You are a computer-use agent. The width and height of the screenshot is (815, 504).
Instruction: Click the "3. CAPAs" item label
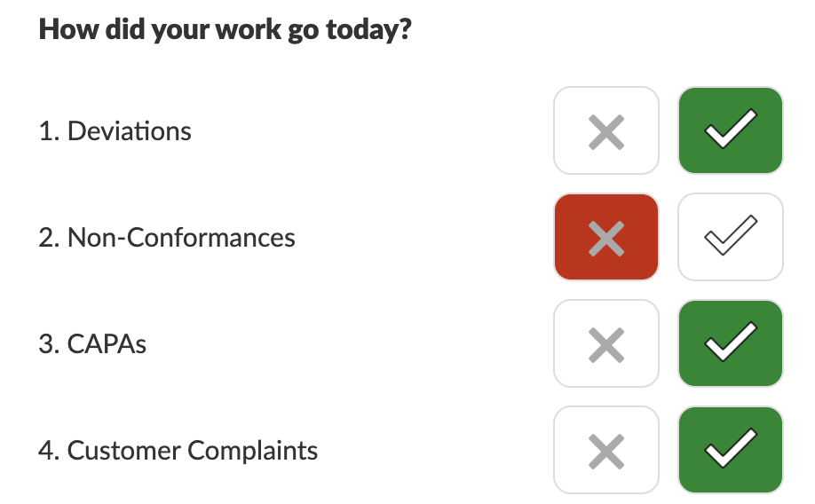point(92,344)
